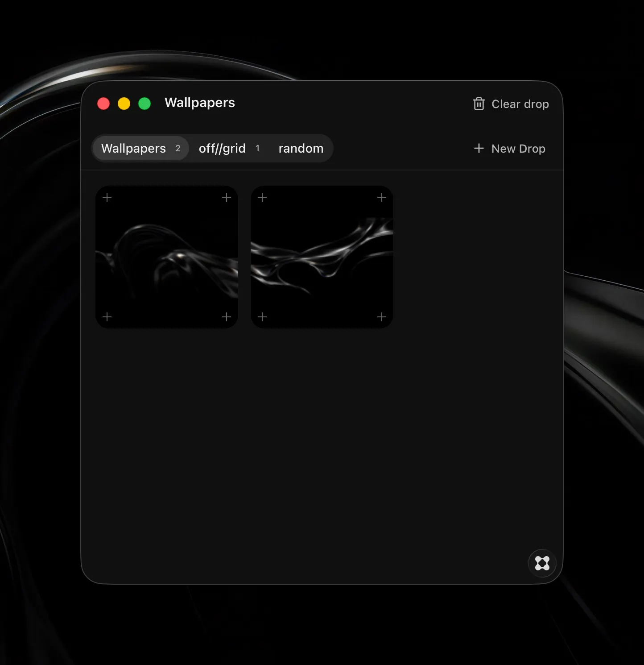Click the Wallpapers window title text
Image resolution: width=644 pixels, height=665 pixels.
coord(199,103)
